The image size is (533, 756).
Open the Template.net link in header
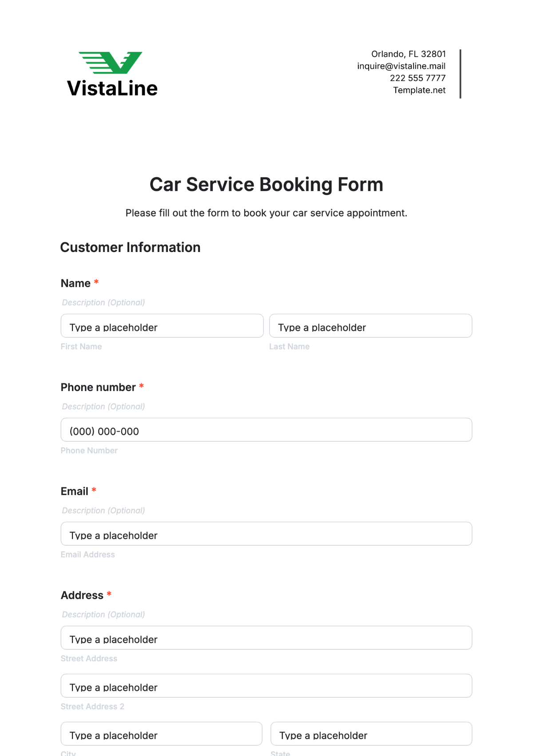pyautogui.click(x=419, y=90)
